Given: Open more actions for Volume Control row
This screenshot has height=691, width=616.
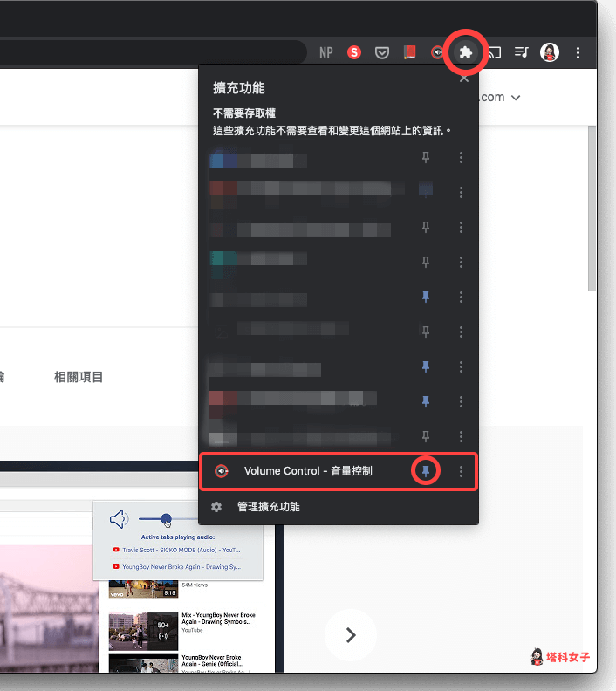Looking at the screenshot, I should (461, 471).
